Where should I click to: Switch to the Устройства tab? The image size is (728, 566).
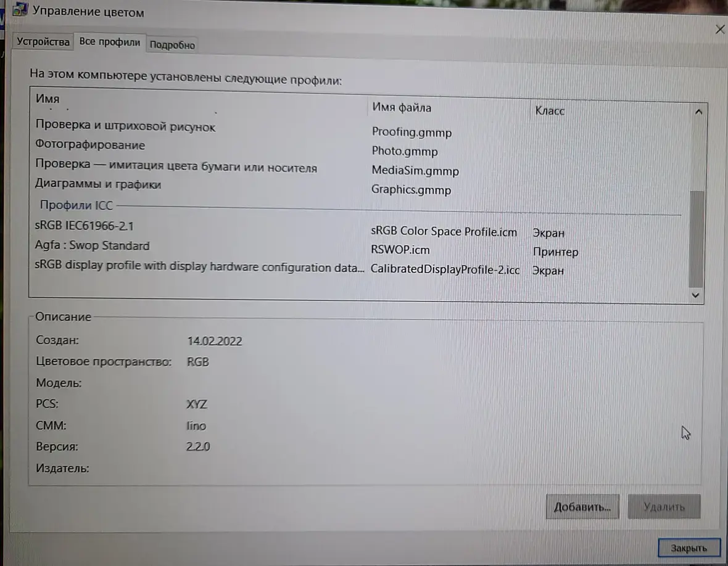[43, 42]
